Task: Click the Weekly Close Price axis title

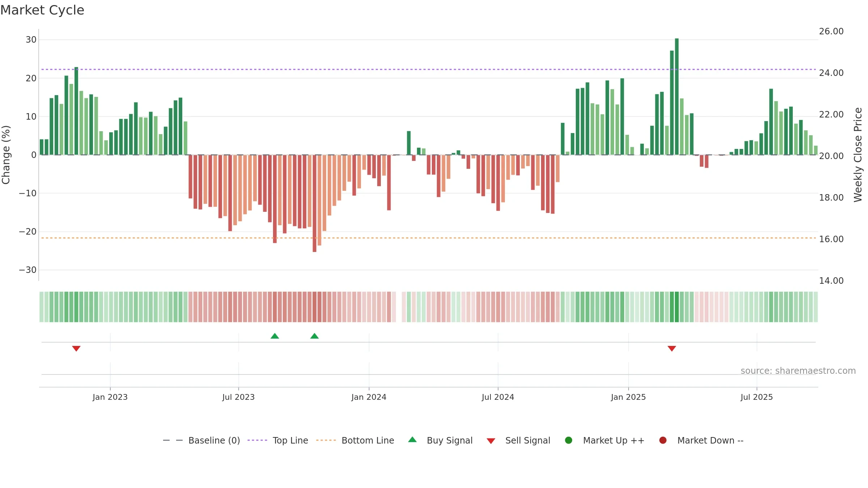Action: point(858,155)
